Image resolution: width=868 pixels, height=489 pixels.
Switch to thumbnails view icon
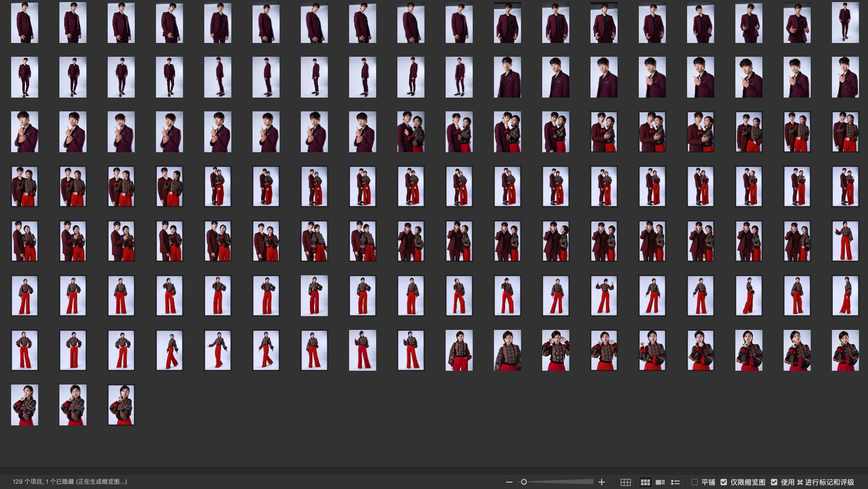645,482
